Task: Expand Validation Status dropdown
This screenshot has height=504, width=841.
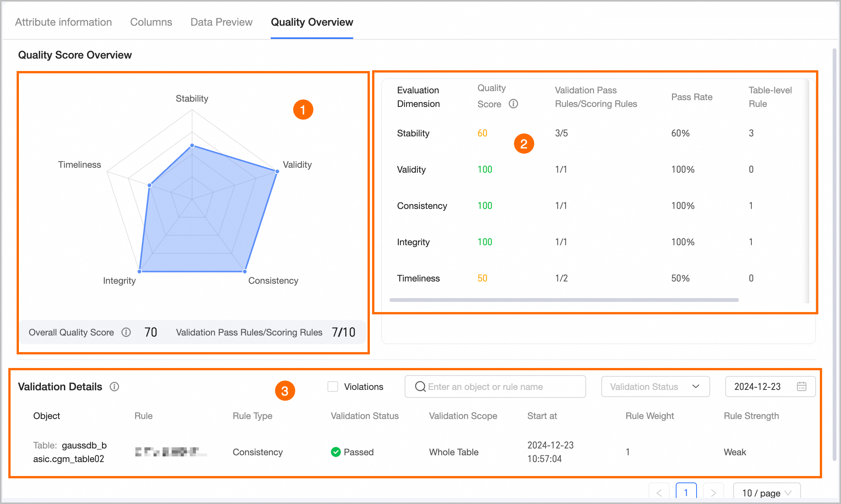Action: (x=655, y=387)
